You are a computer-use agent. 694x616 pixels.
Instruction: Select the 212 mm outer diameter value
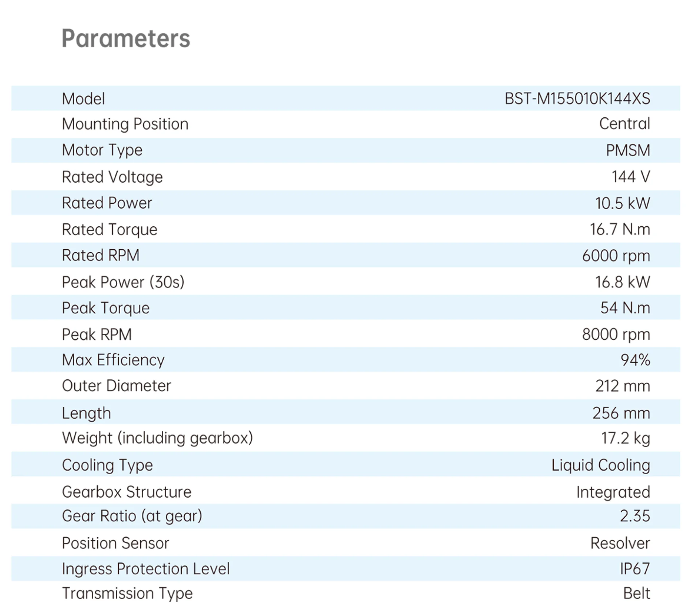tap(622, 386)
